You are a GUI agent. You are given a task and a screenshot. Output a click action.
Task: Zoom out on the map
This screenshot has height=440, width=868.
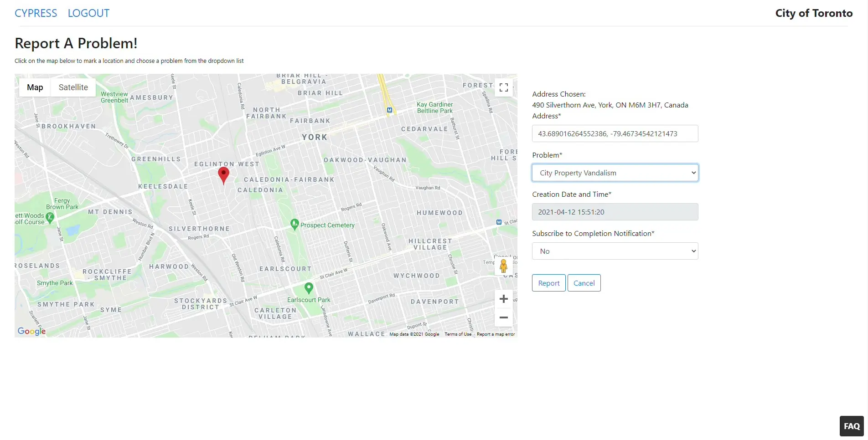(503, 317)
